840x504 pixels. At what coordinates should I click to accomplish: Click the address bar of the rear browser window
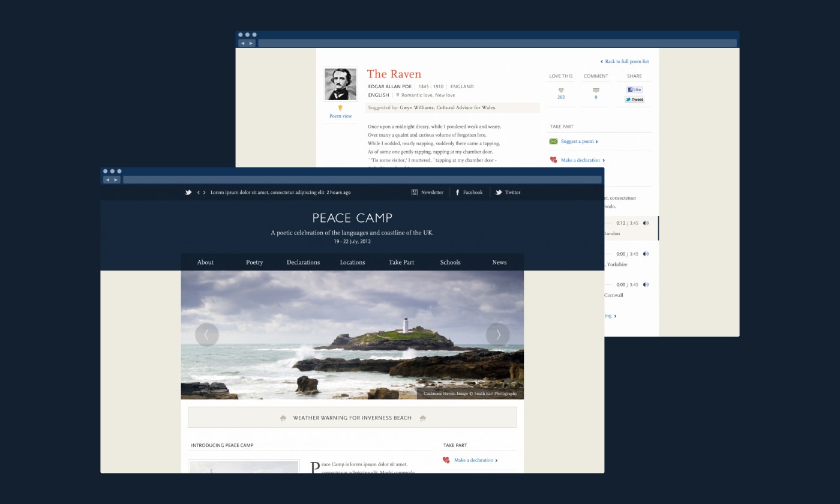point(497,43)
